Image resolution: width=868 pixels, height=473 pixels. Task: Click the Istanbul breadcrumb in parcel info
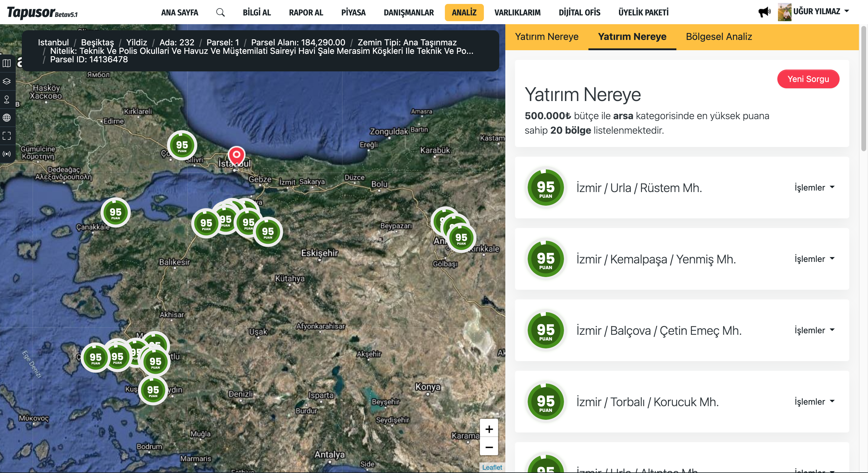[x=53, y=42]
